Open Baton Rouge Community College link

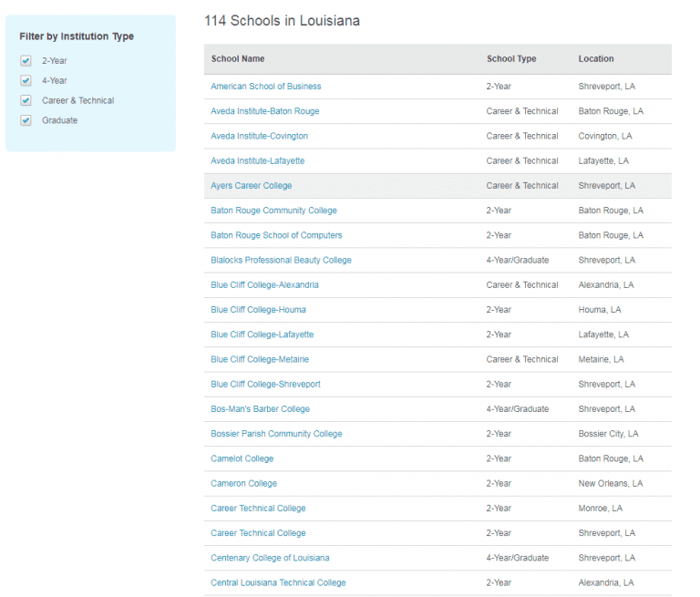(x=273, y=211)
